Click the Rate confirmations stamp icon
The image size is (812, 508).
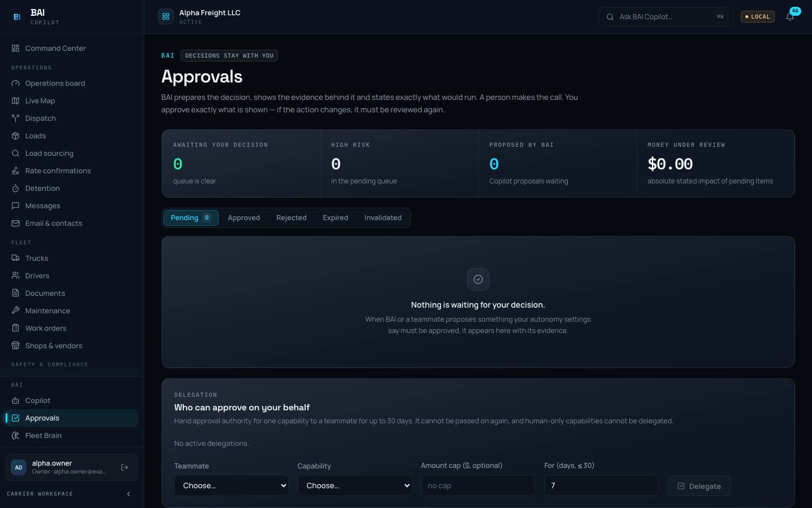[x=16, y=171]
